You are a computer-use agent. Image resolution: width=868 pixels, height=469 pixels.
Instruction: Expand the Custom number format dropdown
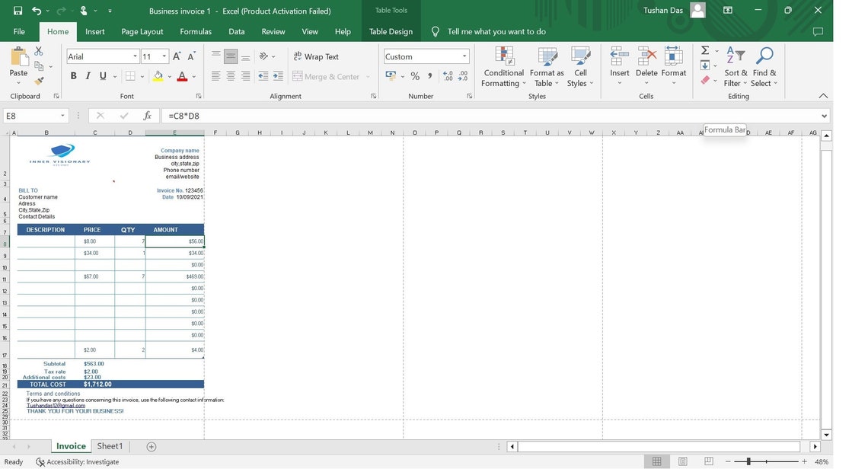pyautogui.click(x=464, y=56)
